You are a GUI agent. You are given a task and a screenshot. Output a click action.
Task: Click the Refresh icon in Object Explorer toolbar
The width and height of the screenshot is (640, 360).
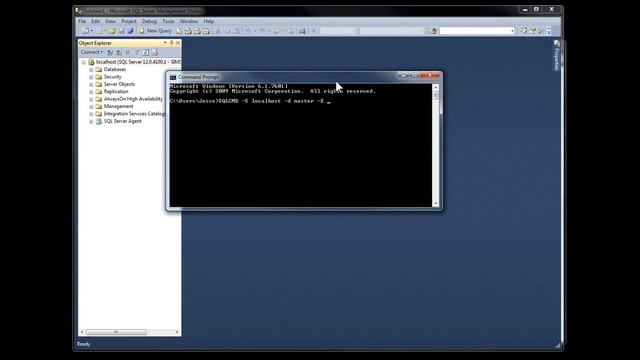click(x=145, y=52)
